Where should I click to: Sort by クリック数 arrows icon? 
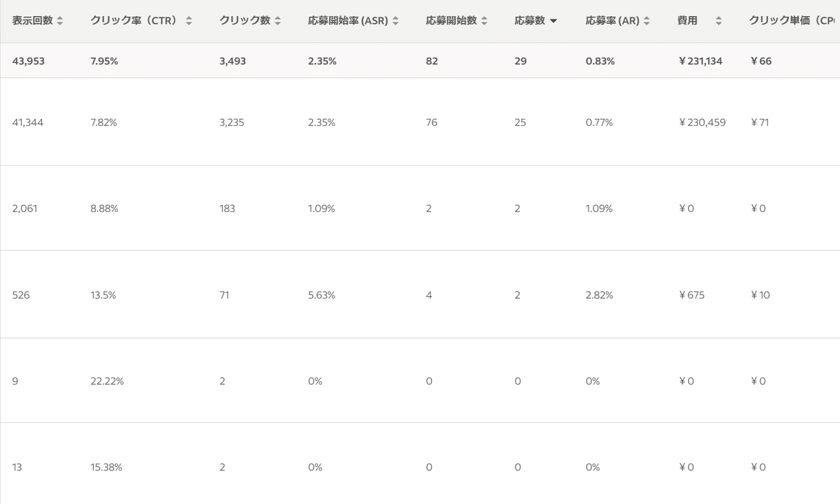pyautogui.click(x=278, y=21)
